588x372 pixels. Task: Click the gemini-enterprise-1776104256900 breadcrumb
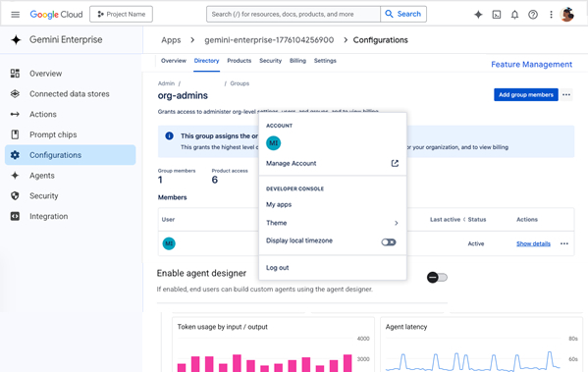pyautogui.click(x=269, y=40)
